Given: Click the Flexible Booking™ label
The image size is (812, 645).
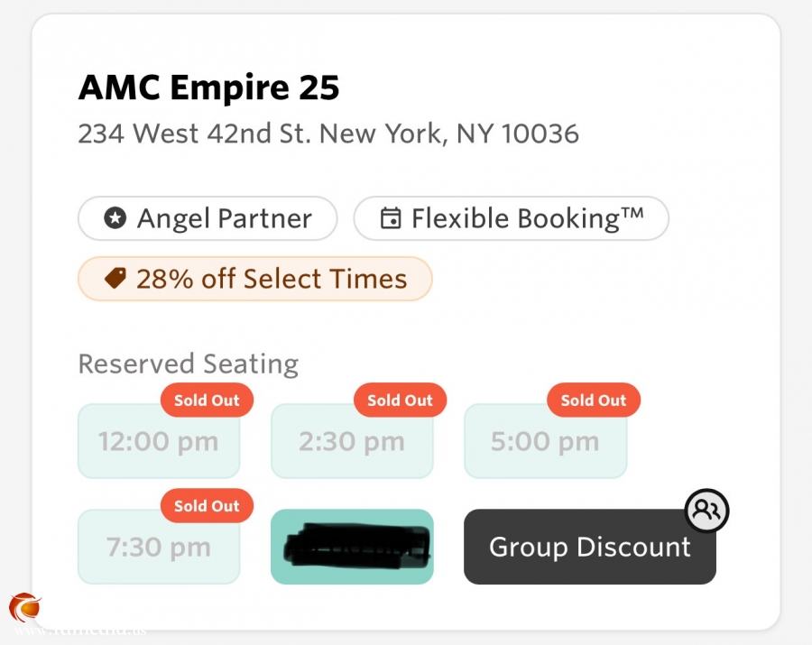Looking at the screenshot, I should (527, 218).
